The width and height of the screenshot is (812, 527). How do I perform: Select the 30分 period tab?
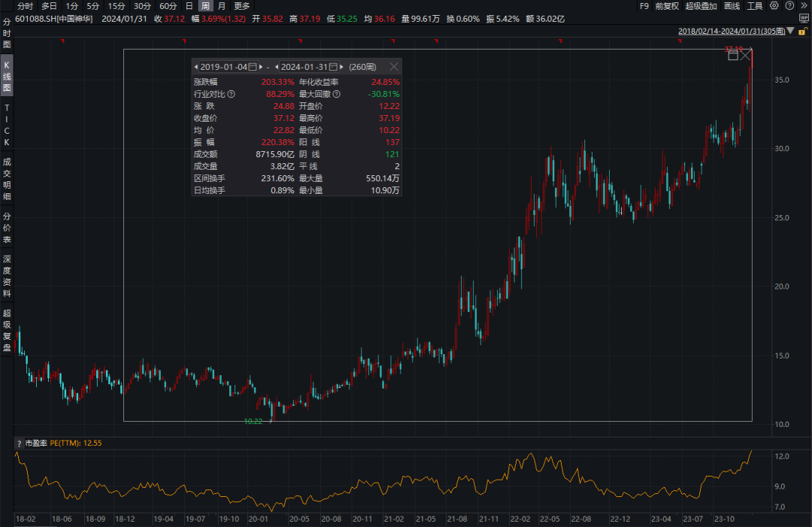142,6
